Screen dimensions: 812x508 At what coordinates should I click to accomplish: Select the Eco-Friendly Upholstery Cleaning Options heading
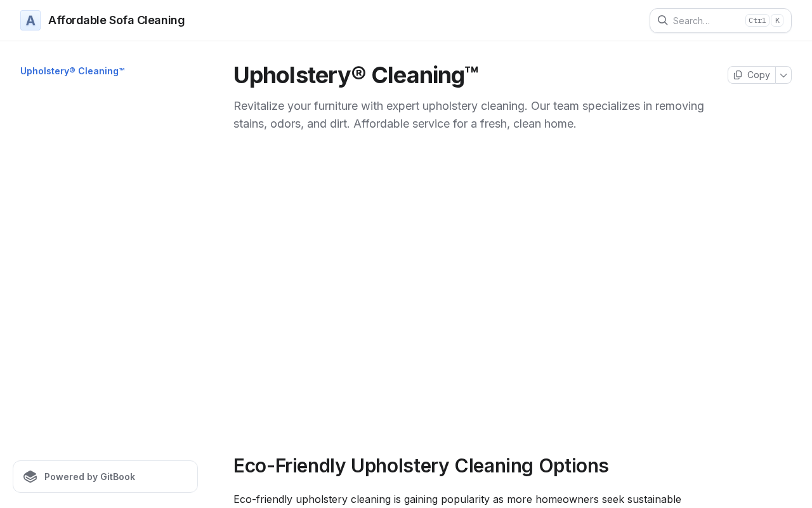point(421,465)
